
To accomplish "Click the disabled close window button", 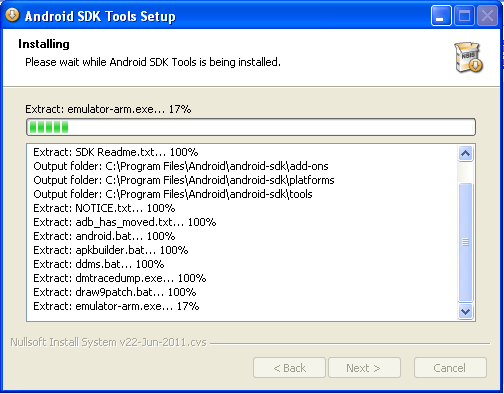I will [x=487, y=16].
